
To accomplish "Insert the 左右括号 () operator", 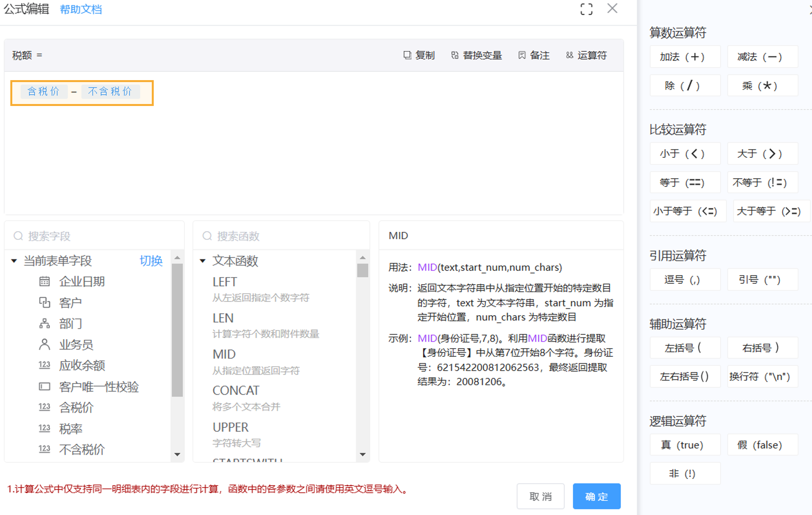I will tap(685, 376).
